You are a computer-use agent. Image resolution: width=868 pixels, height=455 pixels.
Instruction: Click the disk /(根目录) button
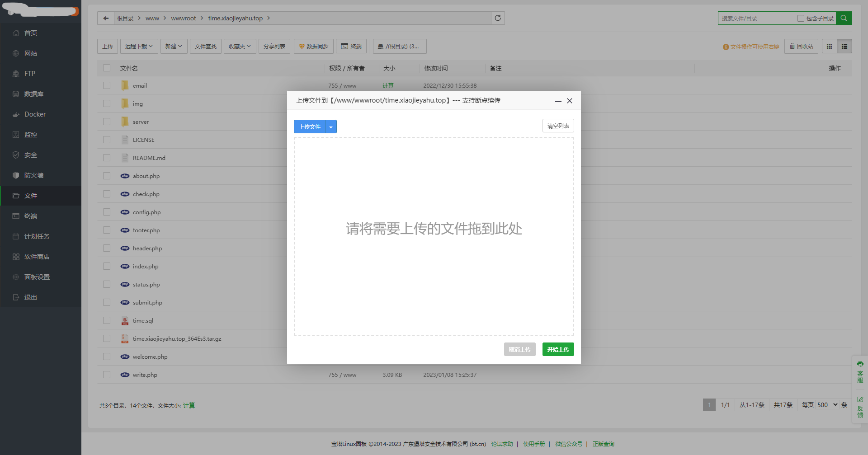[400, 46]
